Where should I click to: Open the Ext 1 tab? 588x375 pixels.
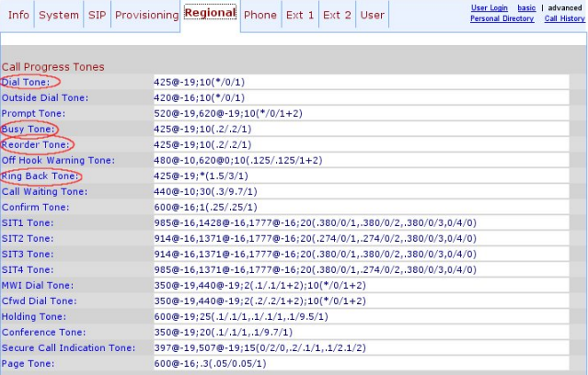point(300,15)
